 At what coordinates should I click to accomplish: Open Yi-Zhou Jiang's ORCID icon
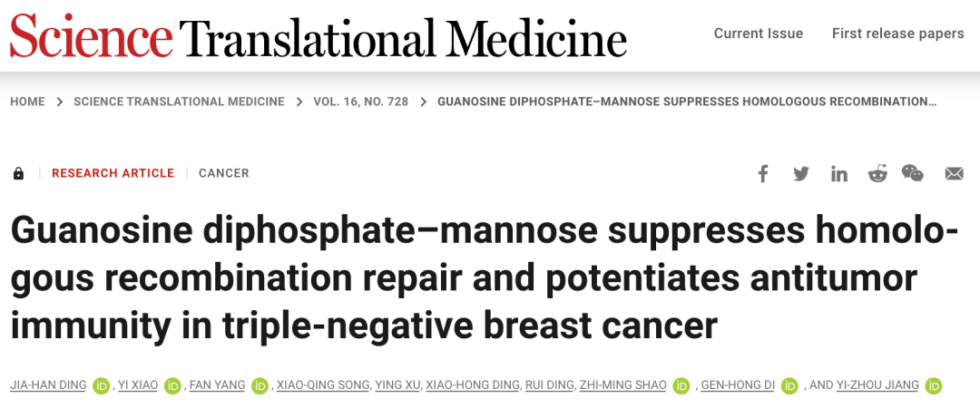tap(933, 385)
